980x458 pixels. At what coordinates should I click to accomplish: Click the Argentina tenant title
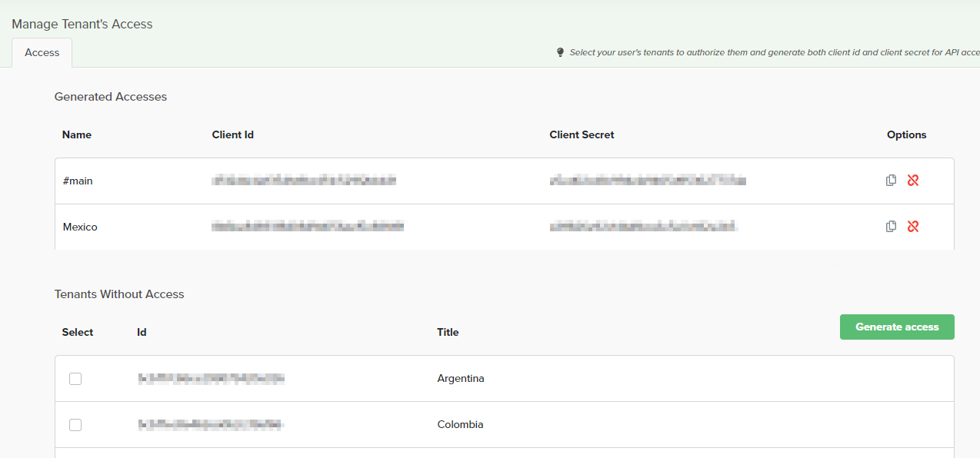click(x=461, y=379)
